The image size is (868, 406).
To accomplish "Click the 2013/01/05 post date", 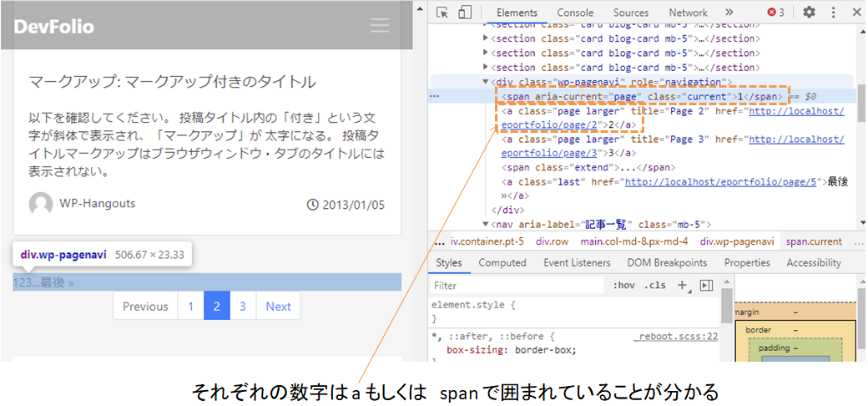I will click(351, 205).
